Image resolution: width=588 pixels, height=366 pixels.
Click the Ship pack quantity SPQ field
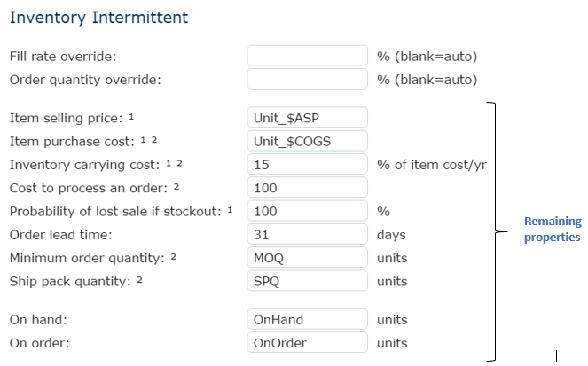point(307,281)
